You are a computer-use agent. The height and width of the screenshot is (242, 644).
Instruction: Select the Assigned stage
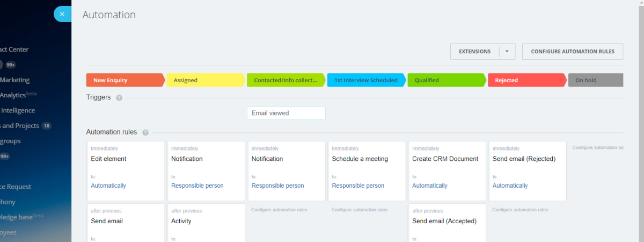(205, 80)
